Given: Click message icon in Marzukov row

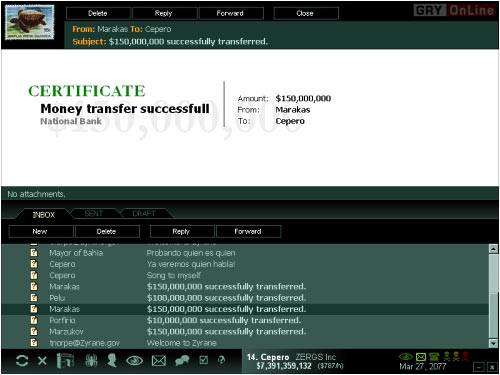Looking at the screenshot, I should (x=34, y=331).
